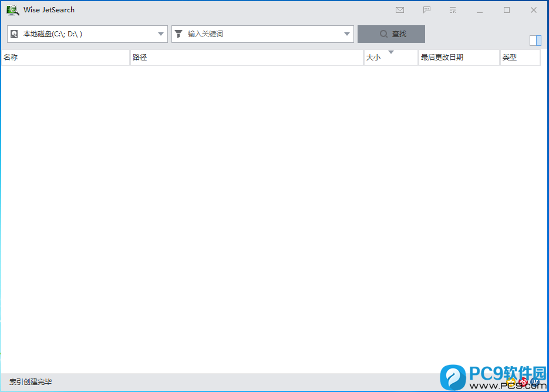Open the settings menu icon beside minimize
This screenshot has width=549, height=392.
[453, 10]
